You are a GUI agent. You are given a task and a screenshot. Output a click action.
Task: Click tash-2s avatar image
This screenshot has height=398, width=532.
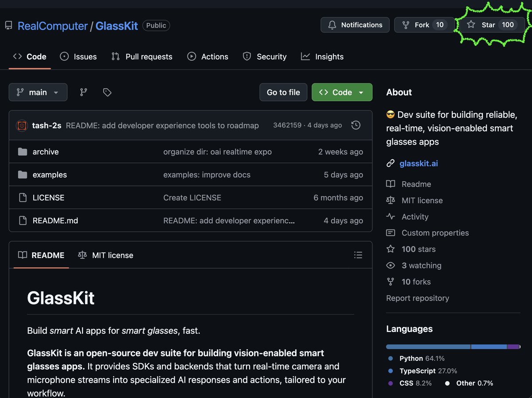[x=22, y=126]
